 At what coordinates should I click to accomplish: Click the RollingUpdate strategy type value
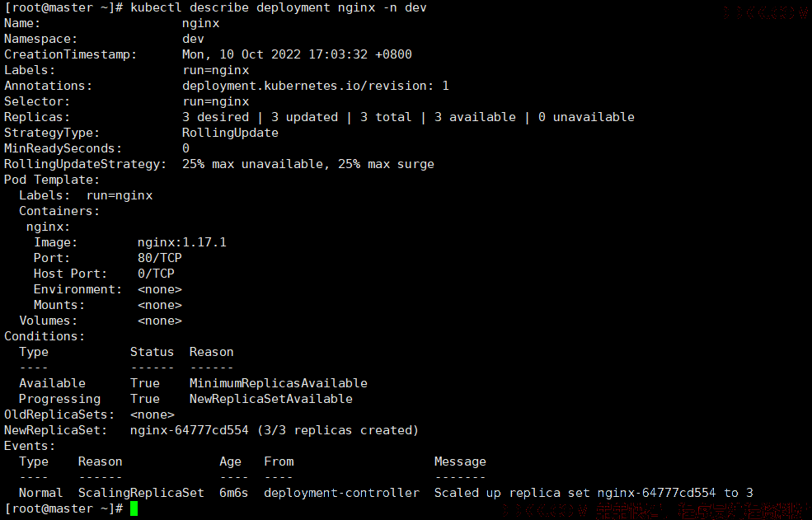click(231, 133)
